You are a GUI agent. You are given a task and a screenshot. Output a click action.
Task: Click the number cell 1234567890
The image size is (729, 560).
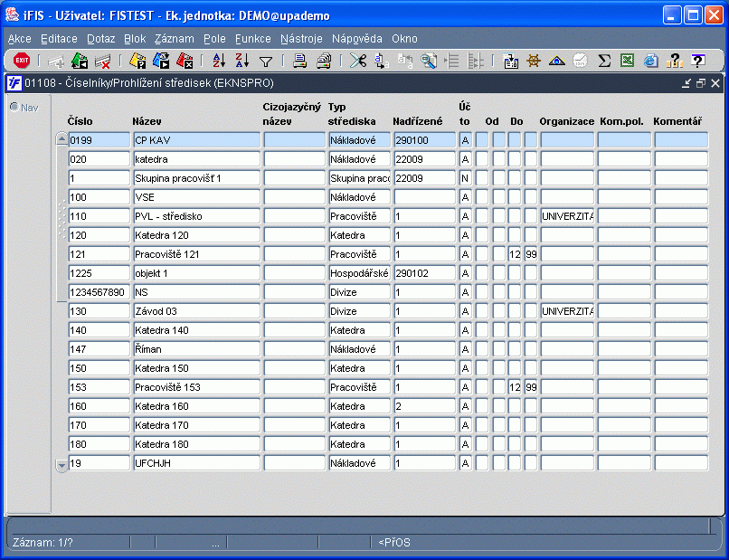click(99, 292)
